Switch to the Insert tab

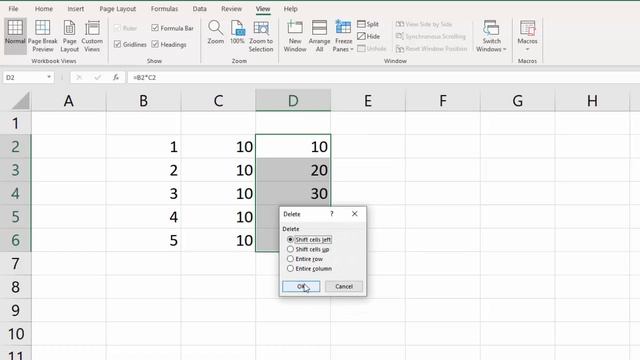click(x=76, y=9)
